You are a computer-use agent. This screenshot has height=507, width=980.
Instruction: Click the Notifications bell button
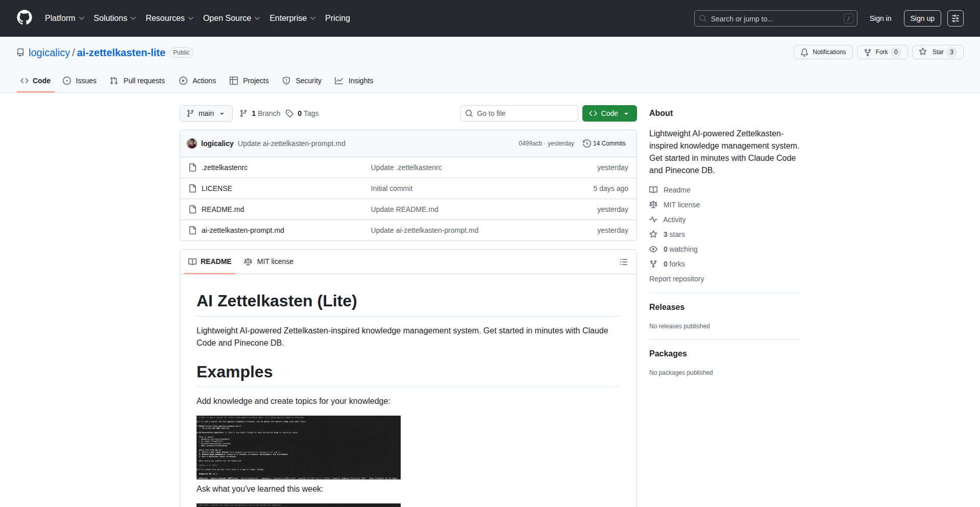[x=823, y=52]
